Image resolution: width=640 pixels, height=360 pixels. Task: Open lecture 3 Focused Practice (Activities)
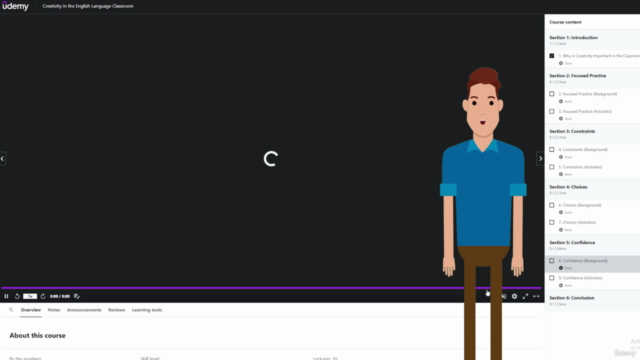coord(585,111)
